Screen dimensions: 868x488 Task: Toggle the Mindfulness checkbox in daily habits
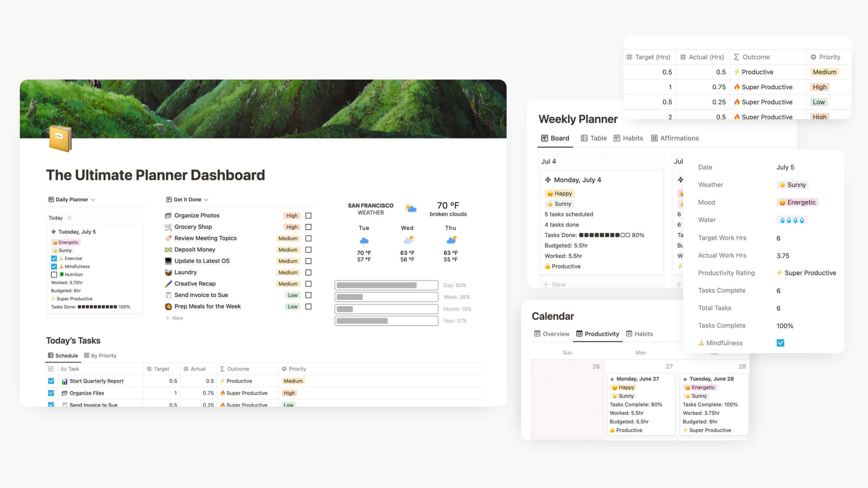[53, 266]
